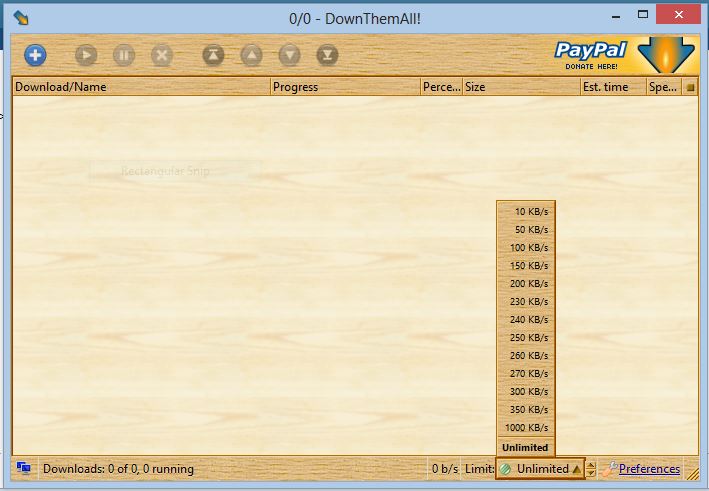709x491 pixels.
Task: Decrease limit with spinner down arrow
Action: 591,473
